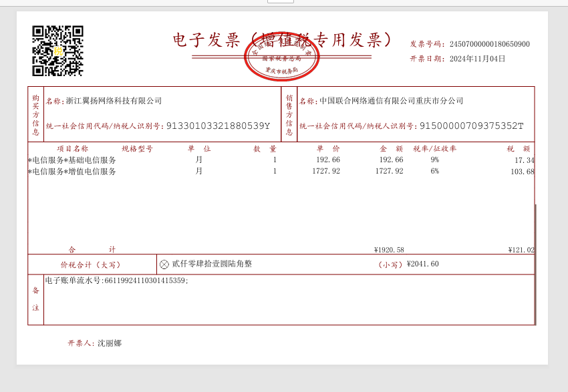Viewport: 568px width, 392px height.
Task: Click the red oval tax bureau seal
Action: pyautogui.click(x=281, y=57)
